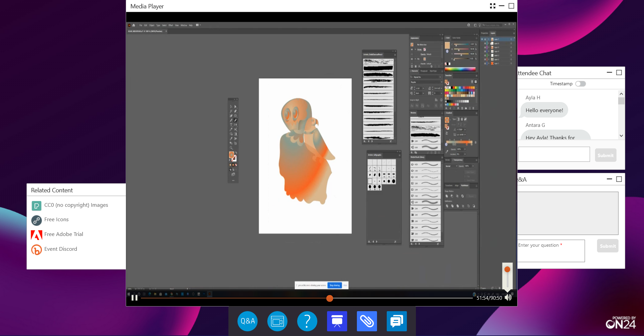
Task: Click Stop sharing in the video
Action: [x=334, y=285]
